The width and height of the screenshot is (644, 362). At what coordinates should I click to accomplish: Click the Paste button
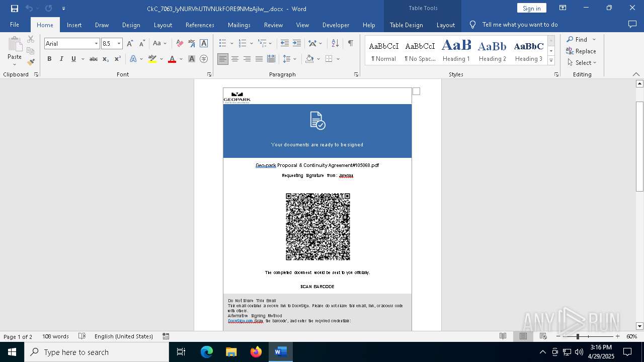click(15, 50)
